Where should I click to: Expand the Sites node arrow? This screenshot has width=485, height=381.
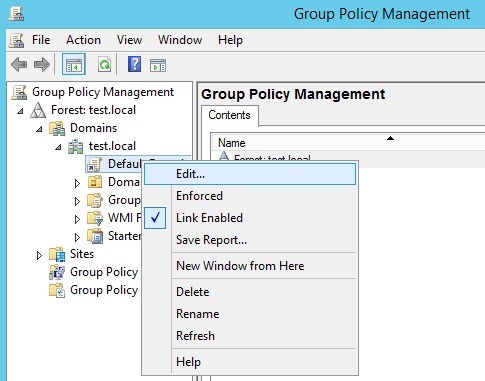pos(39,255)
